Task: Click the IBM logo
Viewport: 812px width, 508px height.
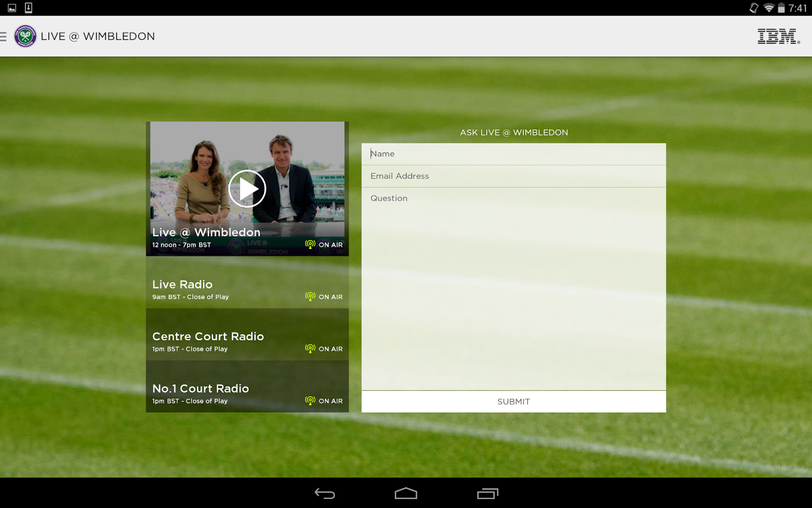Action: click(x=779, y=36)
